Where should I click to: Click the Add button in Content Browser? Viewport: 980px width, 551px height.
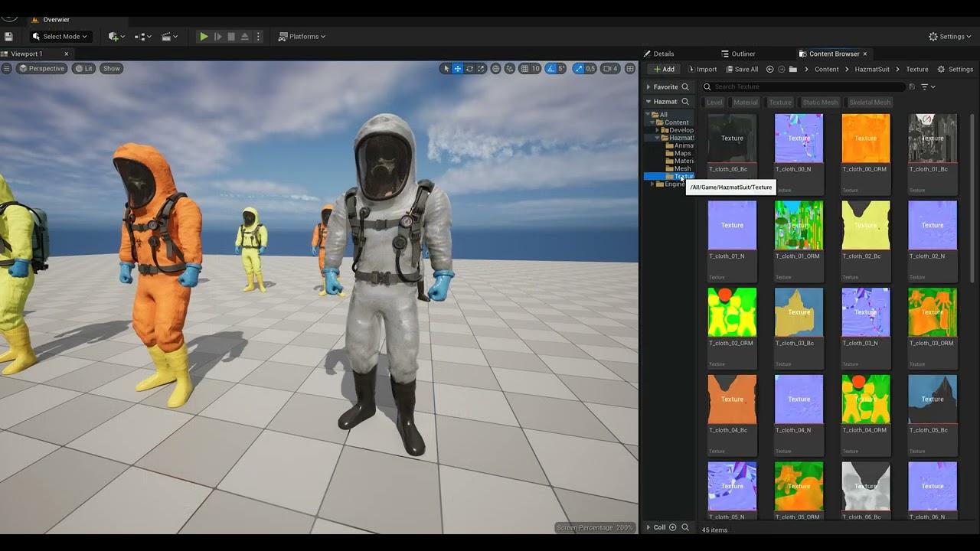663,69
